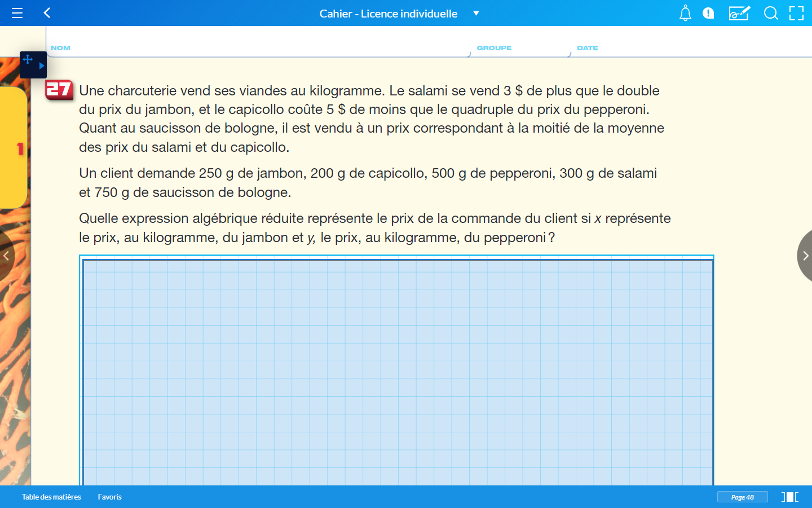
Task: Click the exclamation alert bubble icon
Action: 708,13
